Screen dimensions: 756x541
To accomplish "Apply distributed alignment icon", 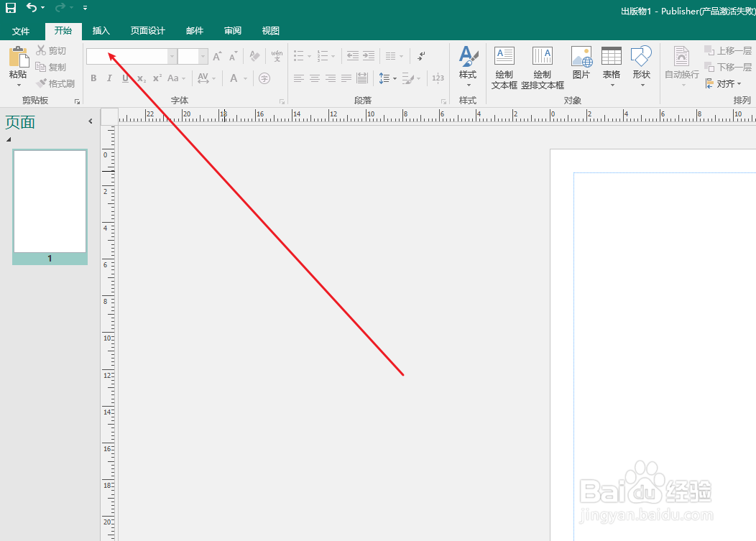I will [362, 78].
